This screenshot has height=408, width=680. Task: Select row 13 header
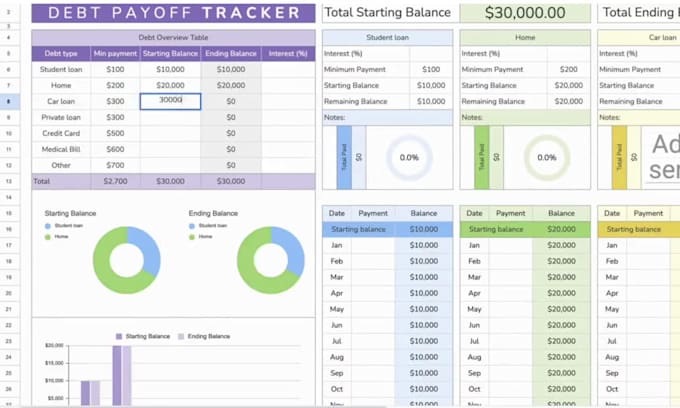click(x=9, y=182)
